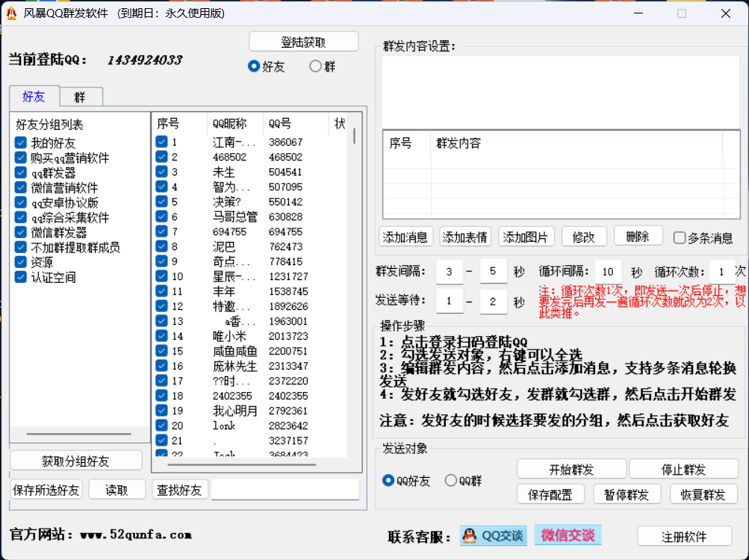This screenshot has width=749, height=560.
Task: Edit the 循环间隔 value 10
Action: tap(608, 272)
